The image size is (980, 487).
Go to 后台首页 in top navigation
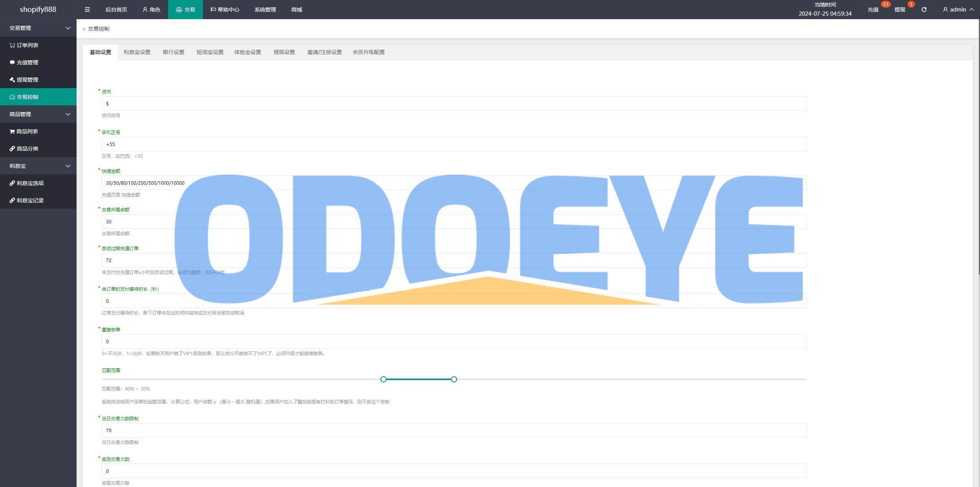(x=116, y=10)
